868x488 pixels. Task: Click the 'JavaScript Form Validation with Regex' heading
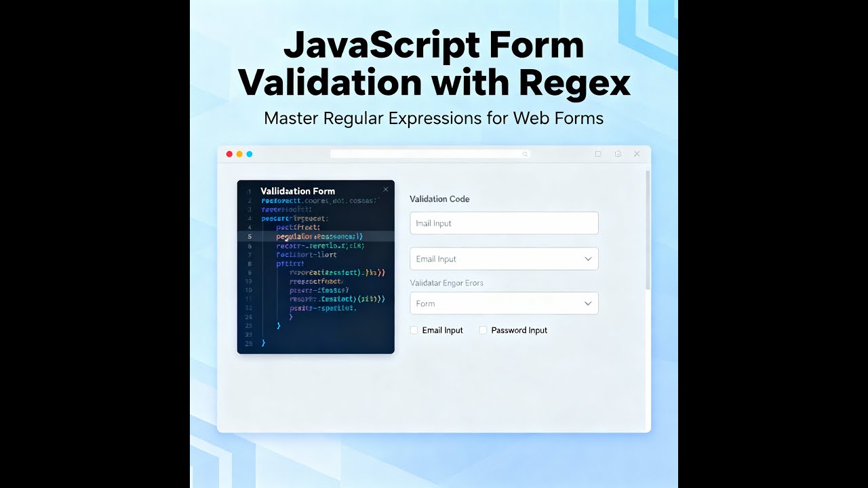click(434, 64)
